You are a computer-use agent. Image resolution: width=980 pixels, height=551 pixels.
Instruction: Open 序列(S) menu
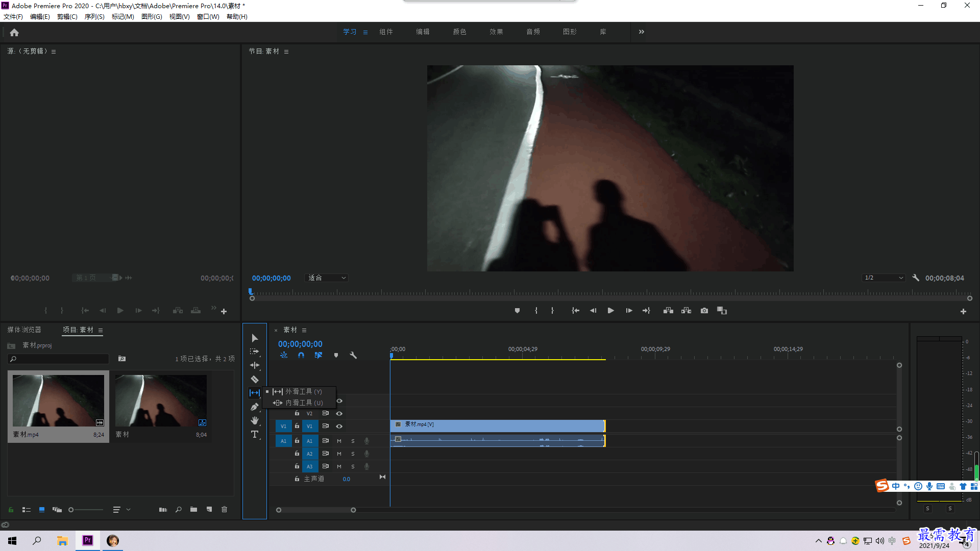click(x=94, y=17)
